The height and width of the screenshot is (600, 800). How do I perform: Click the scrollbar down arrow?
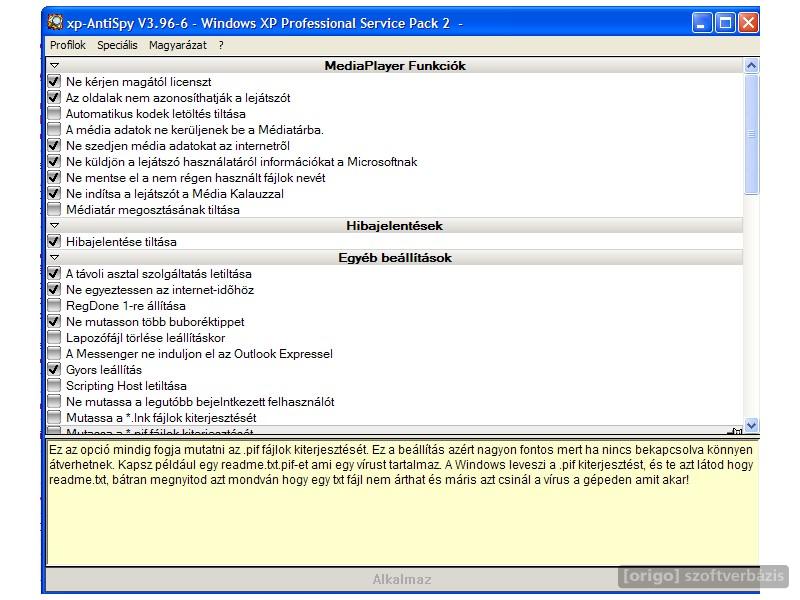coord(751,425)
